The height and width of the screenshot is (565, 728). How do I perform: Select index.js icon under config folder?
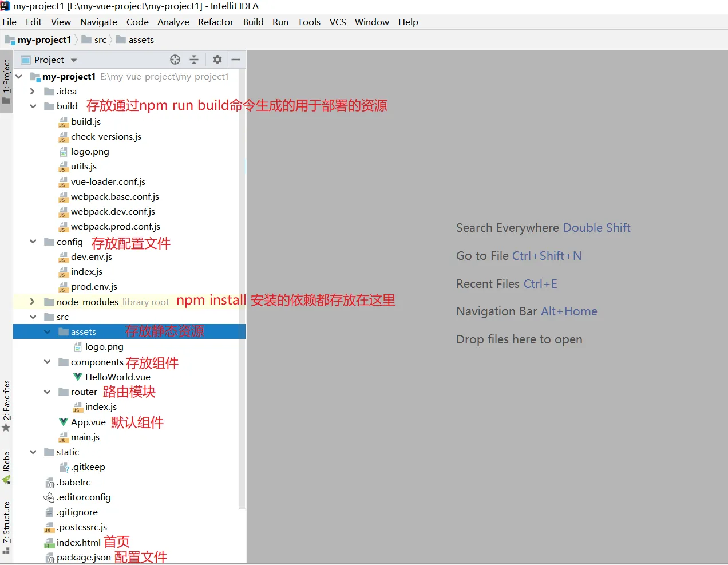[64, 272]
